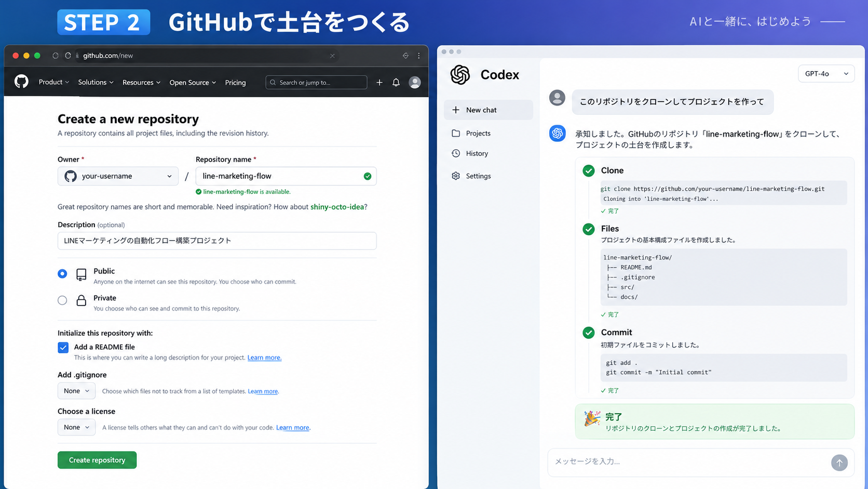The height and width of the screenshot is (489, 868).
Task: Click Learn more link for license
Action: pos(293,428)
